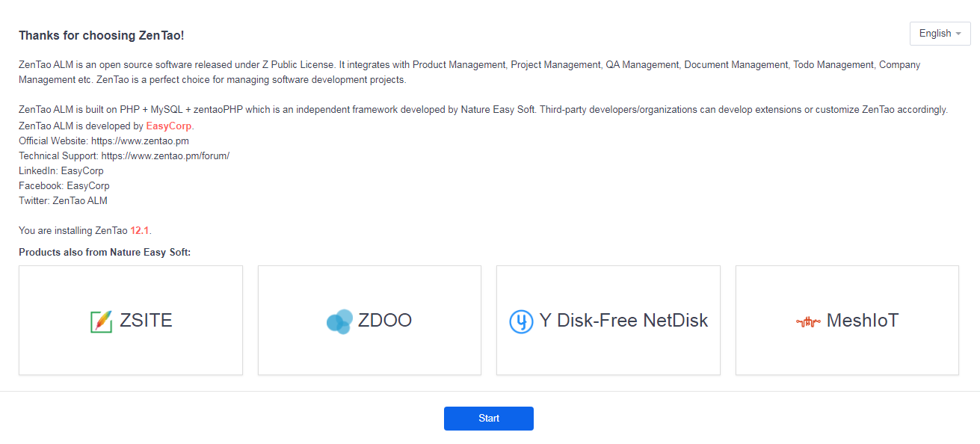Open the English language dropdown

click(x=940, y=34)
